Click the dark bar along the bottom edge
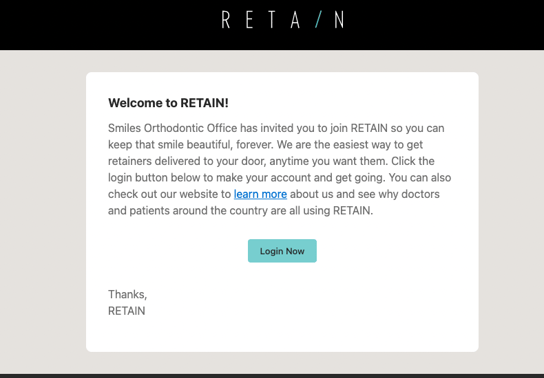Viewport: 544px width, 378px height. click(x=272, y=376)
